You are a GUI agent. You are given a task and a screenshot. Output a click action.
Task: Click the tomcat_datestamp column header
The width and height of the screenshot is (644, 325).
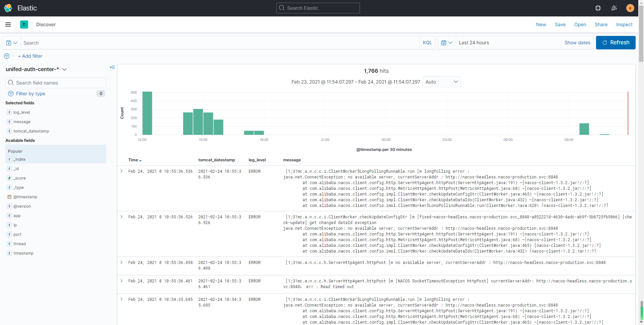[x=217, y=160]
